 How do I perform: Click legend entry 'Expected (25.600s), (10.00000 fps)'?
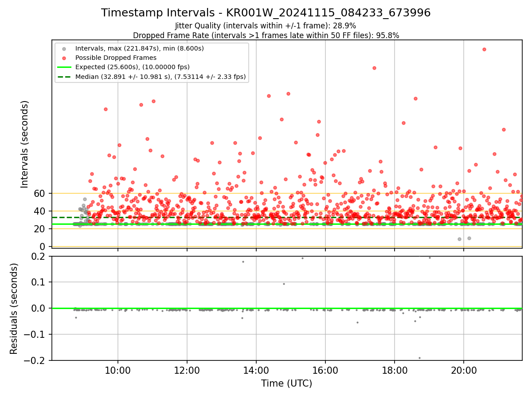click(x=133, y=67)
